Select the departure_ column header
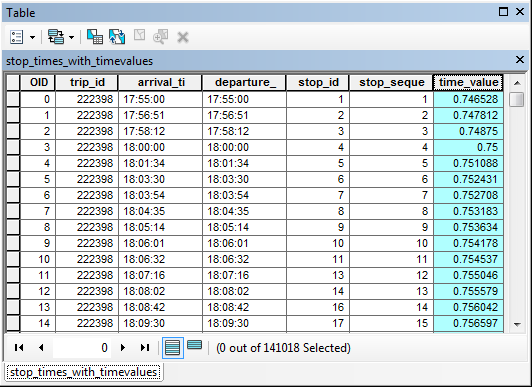The image size is (532, 387). (244, 82)
